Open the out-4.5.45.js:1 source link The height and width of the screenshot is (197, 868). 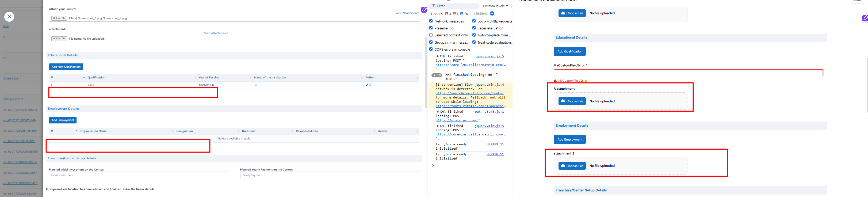click(x=489, y=112)
